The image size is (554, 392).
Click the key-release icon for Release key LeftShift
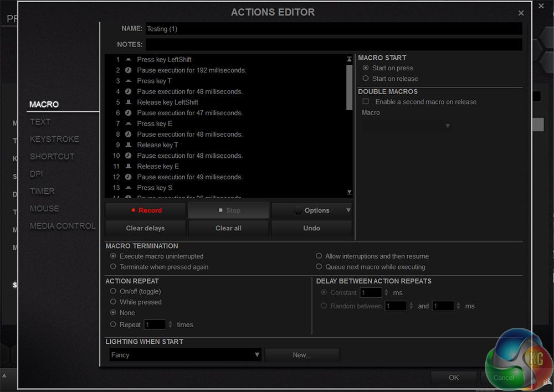tap(128, 102)
